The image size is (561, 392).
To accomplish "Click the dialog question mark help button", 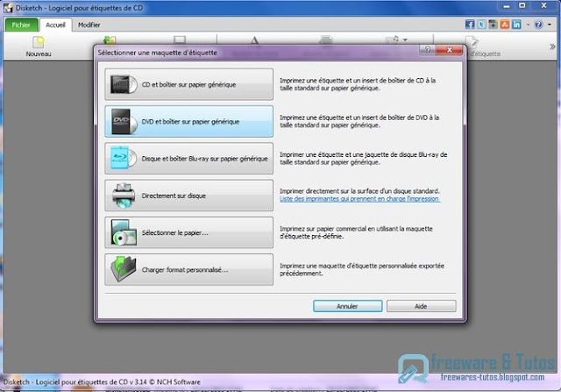I will (x=428, y=50).
